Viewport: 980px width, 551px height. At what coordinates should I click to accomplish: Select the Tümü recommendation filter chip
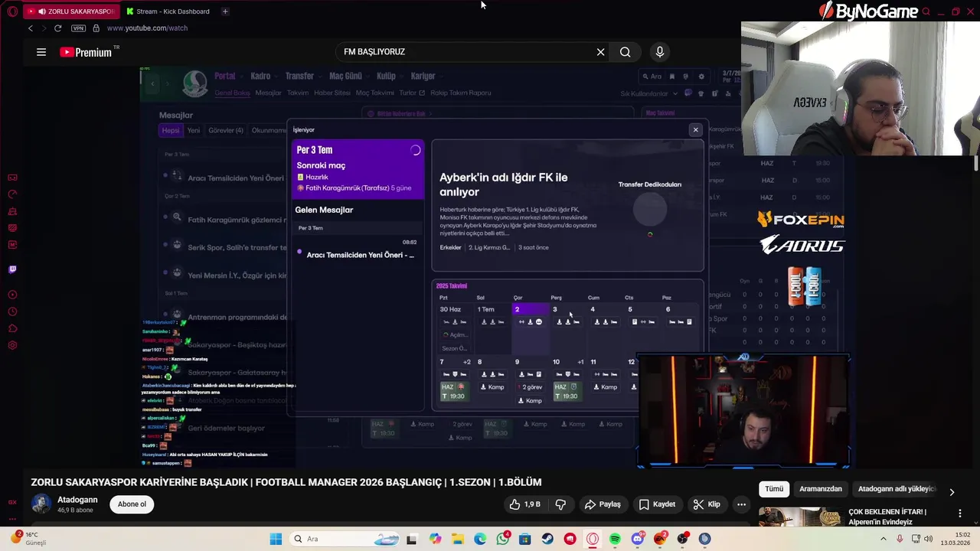coord(774,489)
